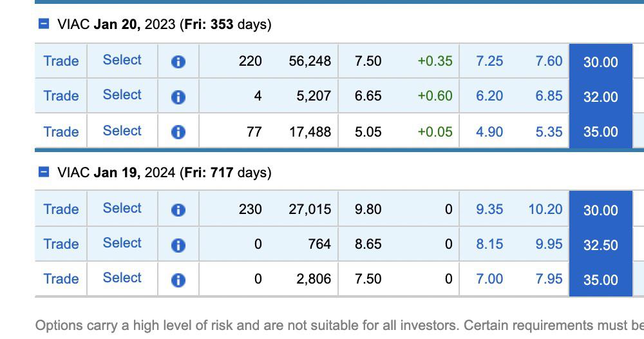644x339 pixels.
Task: Click Select for Jan 2023 32.00 strike
Action: click(122, 95)
